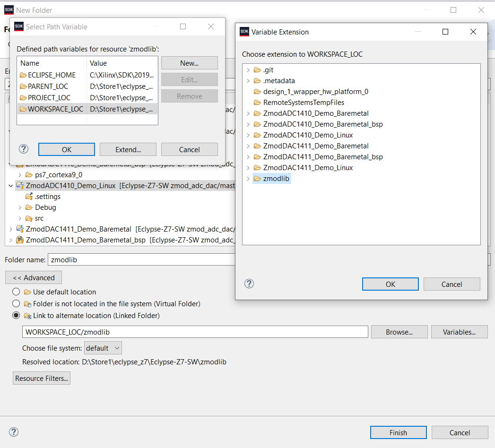Expand zmodlib node in extension tree
This screenshot has height=448, width=495.
pos(248,179)
